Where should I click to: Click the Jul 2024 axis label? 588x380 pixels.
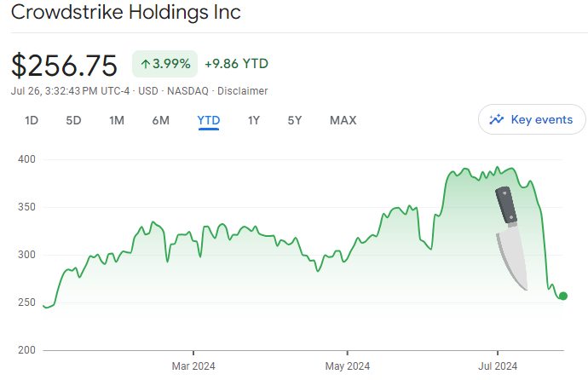pos(498,367)
